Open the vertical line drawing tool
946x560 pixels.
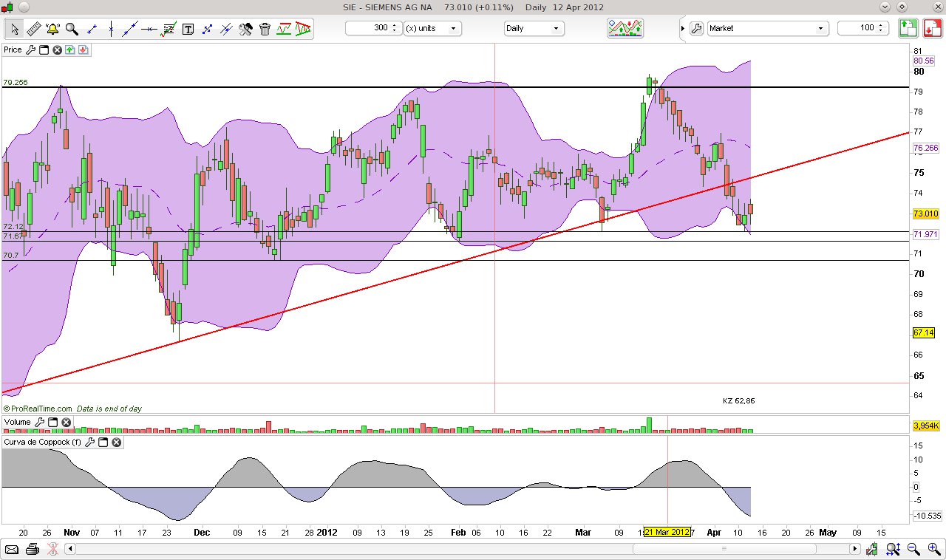110,28
